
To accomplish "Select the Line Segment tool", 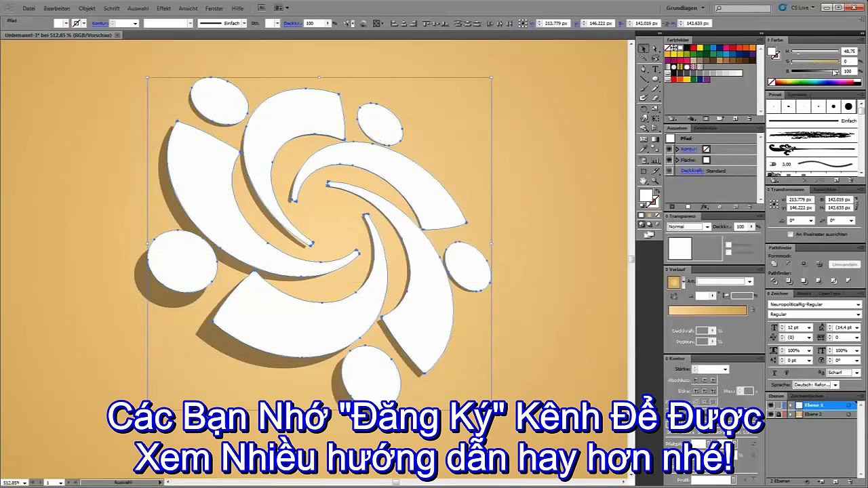I will coord(644,79).
